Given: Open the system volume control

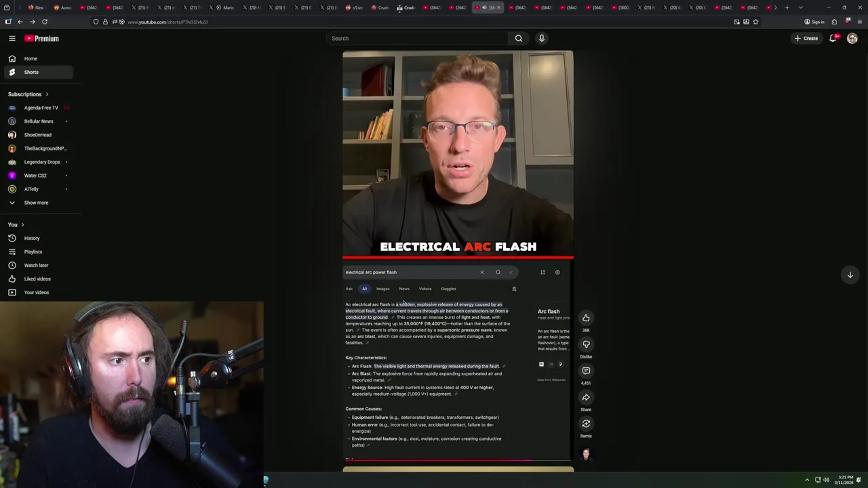Looking at the screenshot, I should [827, 480].
